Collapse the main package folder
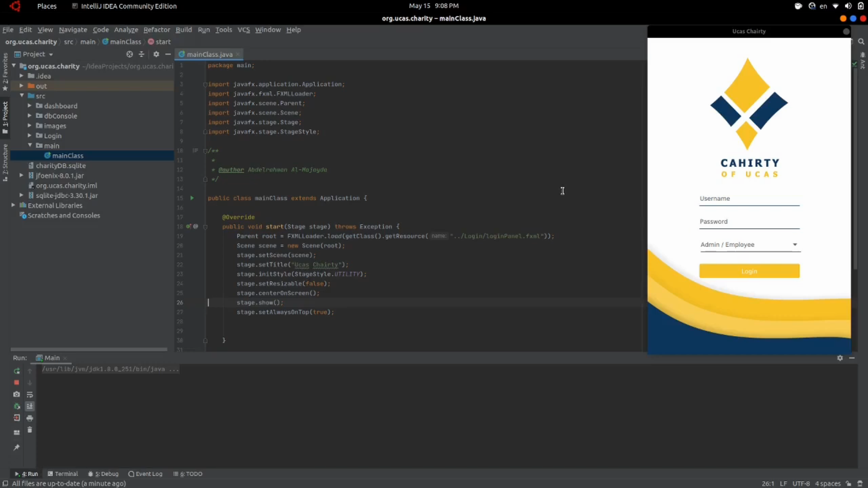 click(x=30, y=145)
